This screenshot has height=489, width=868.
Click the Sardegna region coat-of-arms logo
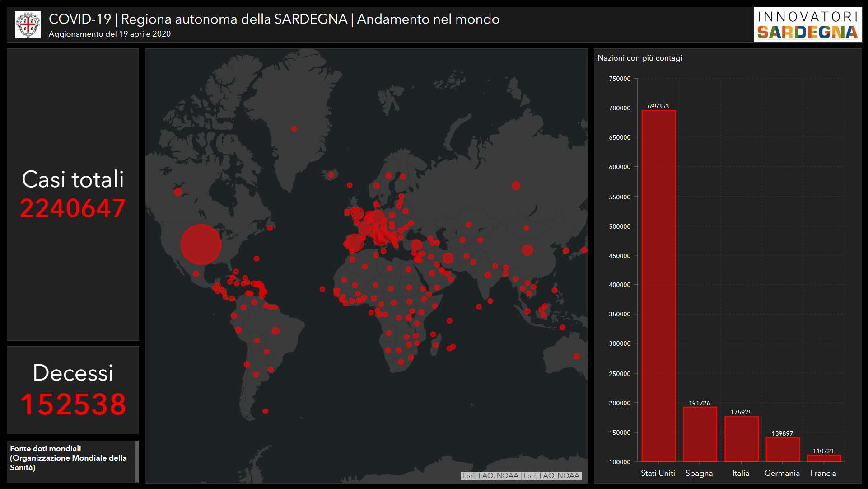[x=28, y=25]
